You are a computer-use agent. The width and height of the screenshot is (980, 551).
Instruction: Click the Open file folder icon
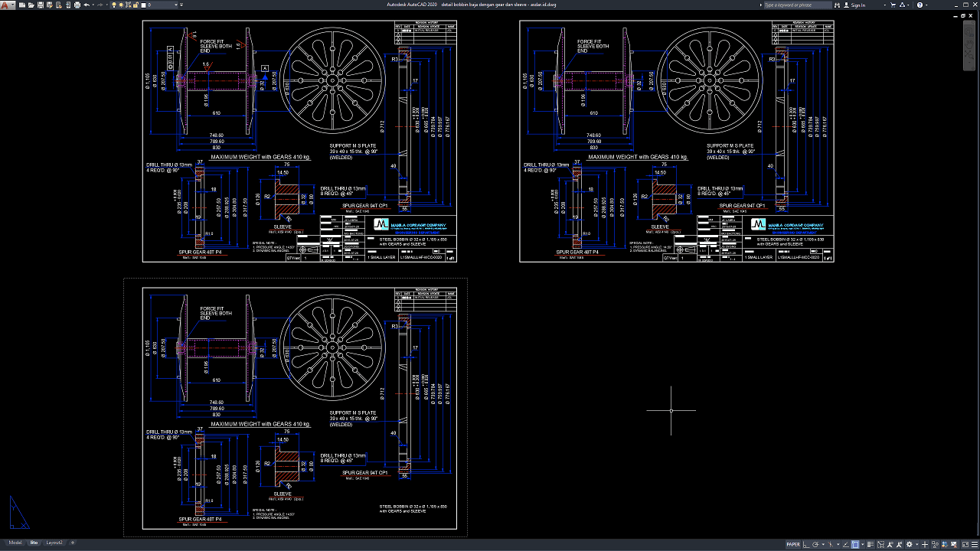tap(30, 5)
